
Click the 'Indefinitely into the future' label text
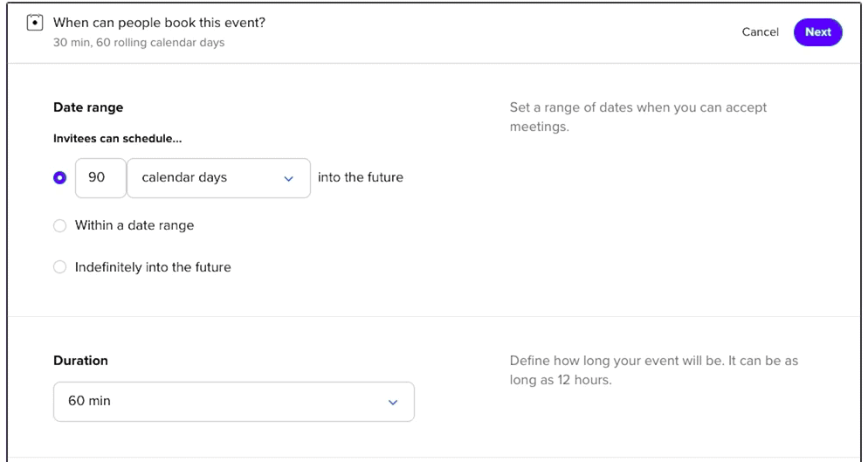(153, 267)
